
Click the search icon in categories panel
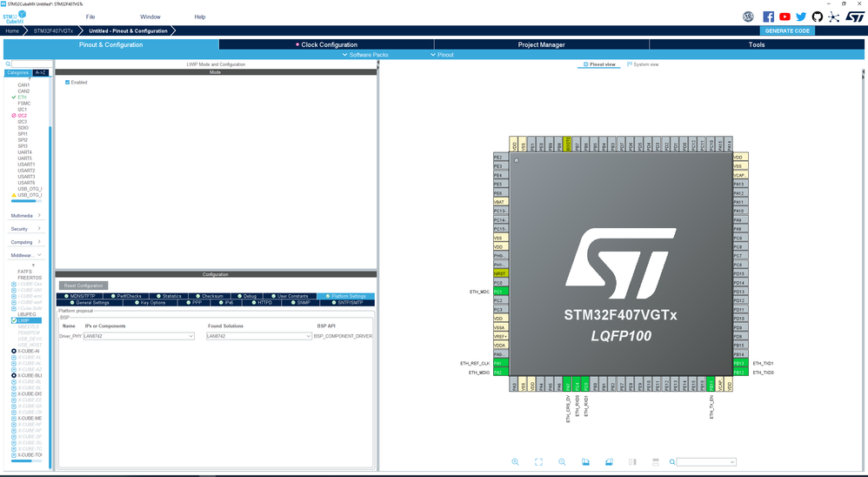pyautogui.click(x=8, y=64)
